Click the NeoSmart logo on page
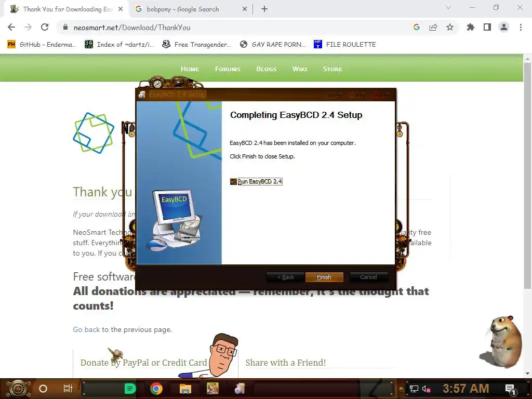This screenshot has width=532, height=399. pyautogui.click(x=94, y=132)
